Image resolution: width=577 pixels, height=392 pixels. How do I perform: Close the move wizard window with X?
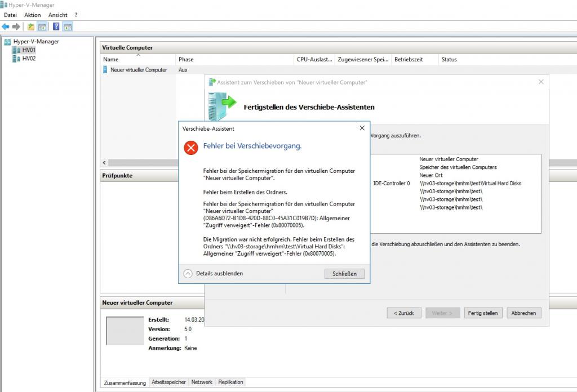click(541, 82)
